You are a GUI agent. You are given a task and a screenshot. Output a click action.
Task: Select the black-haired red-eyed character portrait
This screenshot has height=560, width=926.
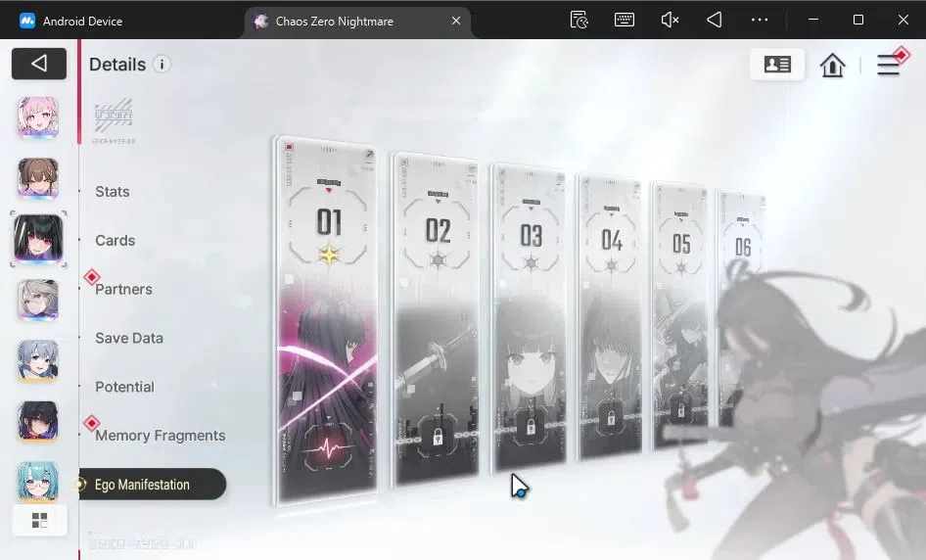38,239
